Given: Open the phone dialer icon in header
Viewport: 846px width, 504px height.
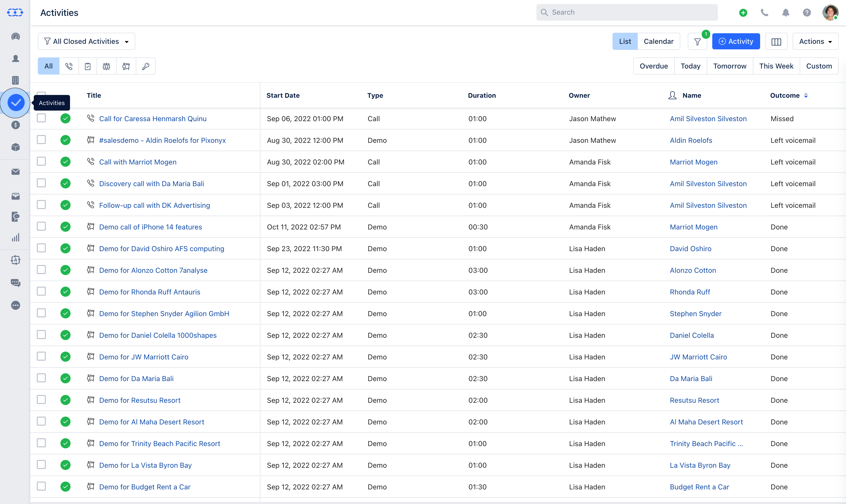Looking at the screenshot, I should pos(764,13).
